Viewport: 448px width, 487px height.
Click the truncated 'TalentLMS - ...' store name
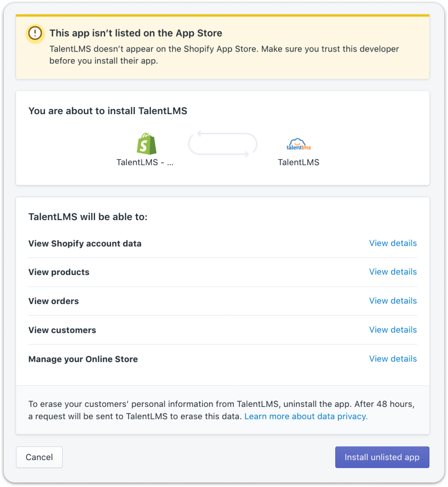click(145, 162)
